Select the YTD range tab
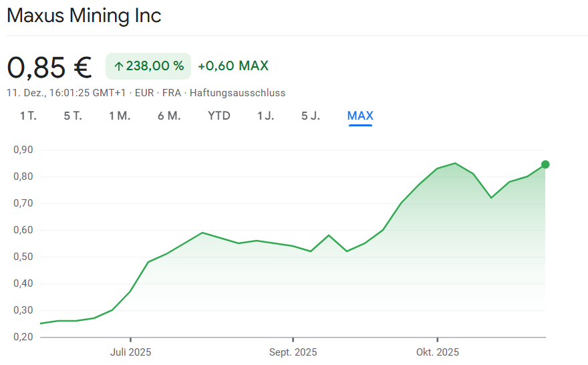Image resolution: width=588 pixels, height=365 pixels. [x=219, y=116]
